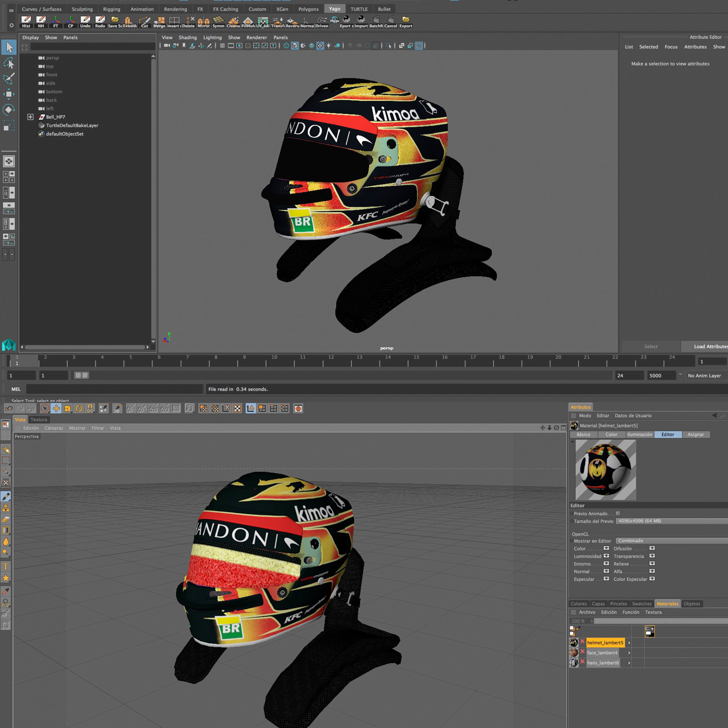
Task: Select the Cut shelf tool
Action: (145, 22)
